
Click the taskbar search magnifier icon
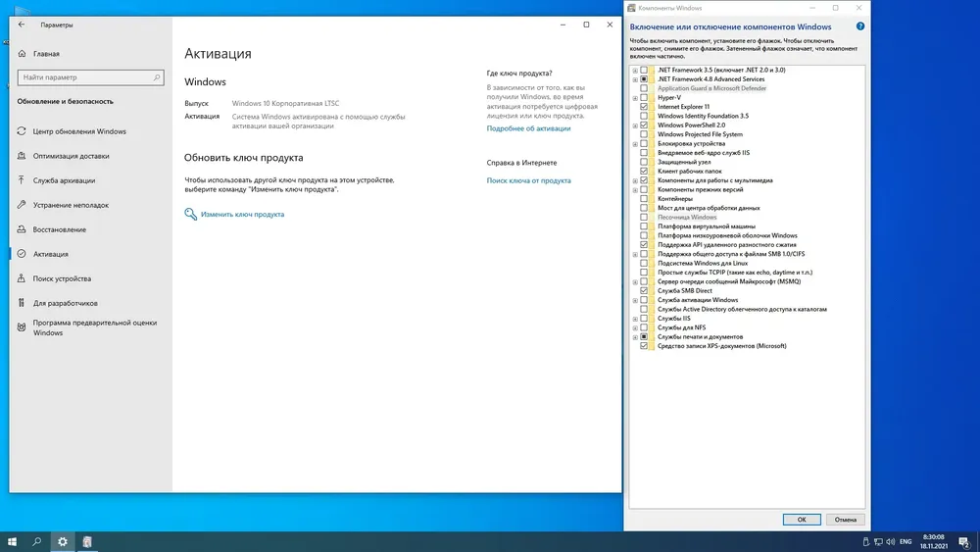tap(37, 541)
